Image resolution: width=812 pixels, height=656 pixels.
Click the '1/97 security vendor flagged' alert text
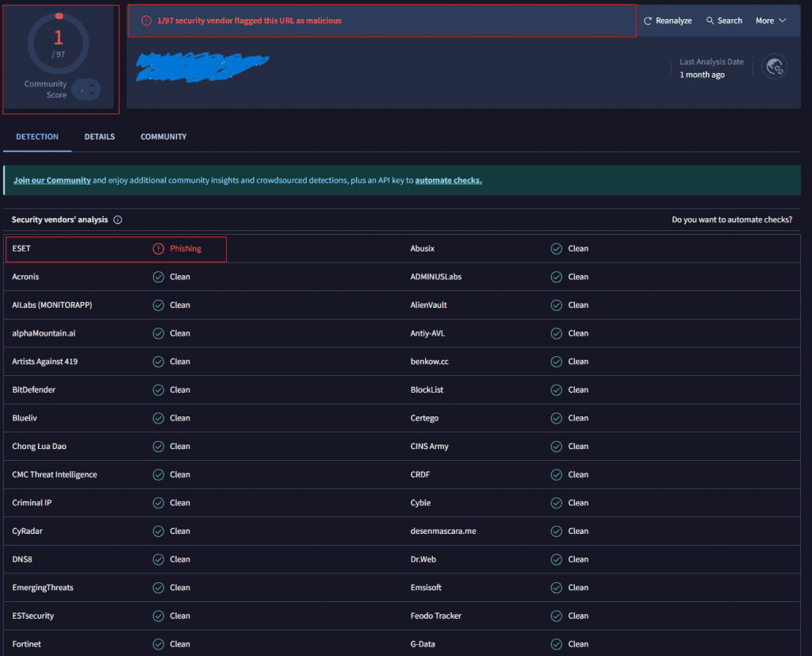[250, 21]
